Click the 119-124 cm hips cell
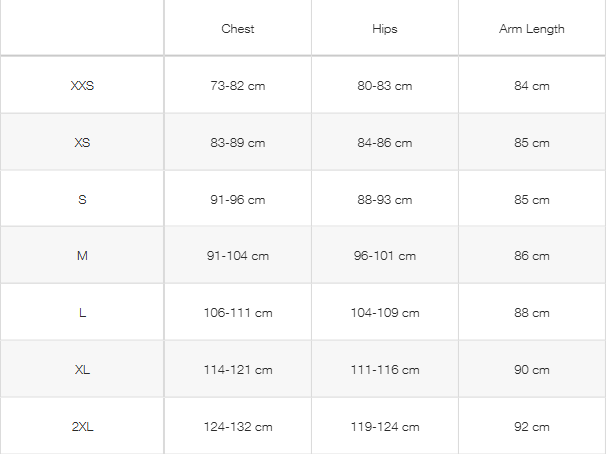 (x=385, y=427)
